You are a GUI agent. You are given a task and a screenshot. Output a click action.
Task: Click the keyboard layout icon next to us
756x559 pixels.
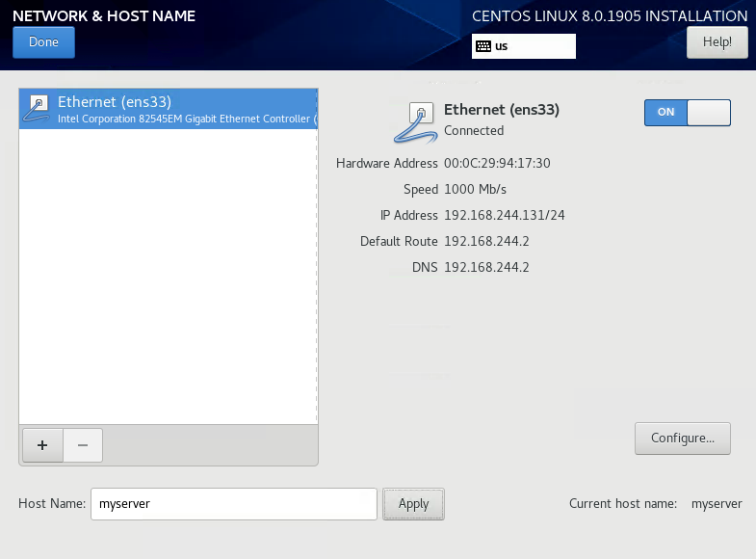(x=483, y=46)
